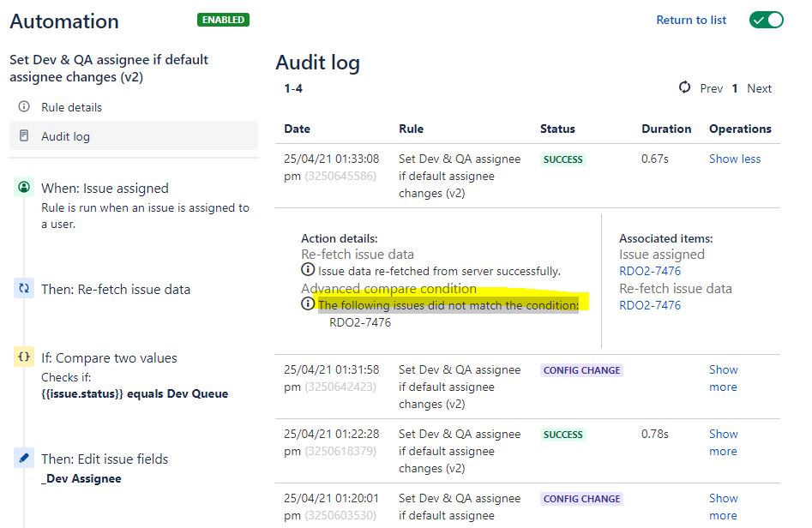Image resolution: width=812 pixels, height=528 pixels.
Task: Open the When: Issue assigned component
Action: pos(105,189)
